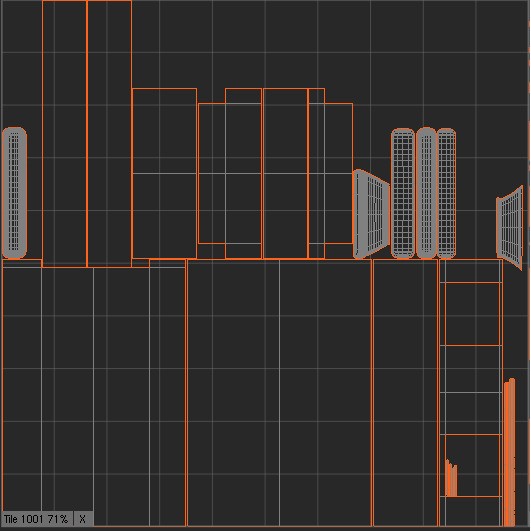Select the curved gray trapezoid shell at far right
Image resolution: width=531 pixels, height=531 pixels.
tap(510, 228)
